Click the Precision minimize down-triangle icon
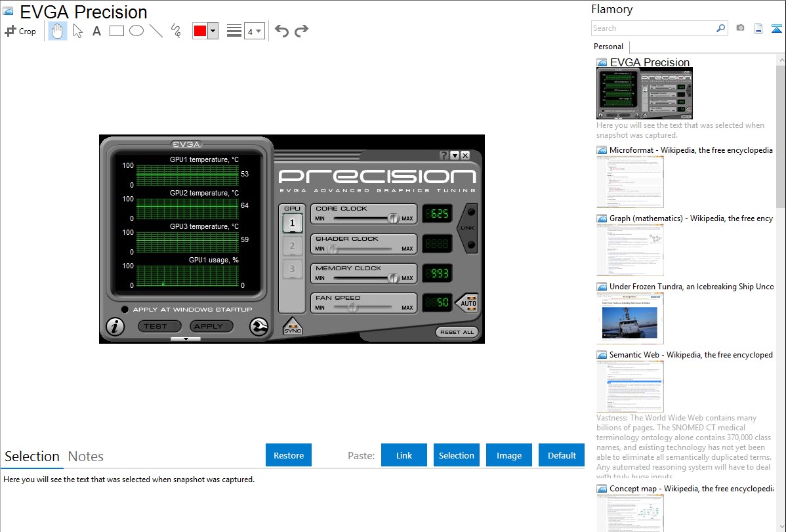The height and width of the screenshot is (532, 786). (455, 155)
